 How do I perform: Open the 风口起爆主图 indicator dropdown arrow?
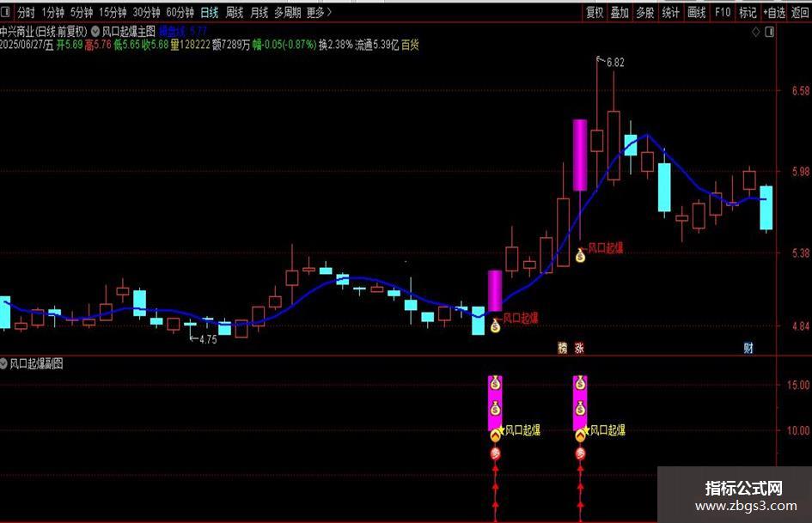[x=95, y=32]
